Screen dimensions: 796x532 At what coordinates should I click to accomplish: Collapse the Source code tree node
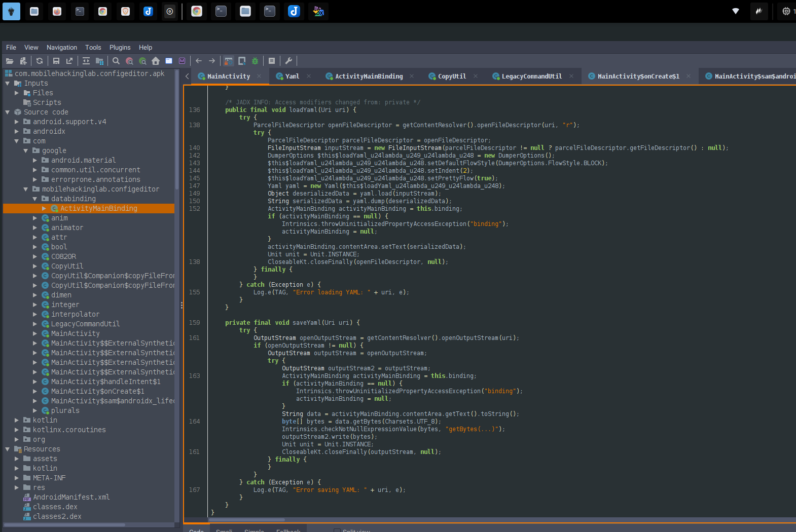click(8, 112)
